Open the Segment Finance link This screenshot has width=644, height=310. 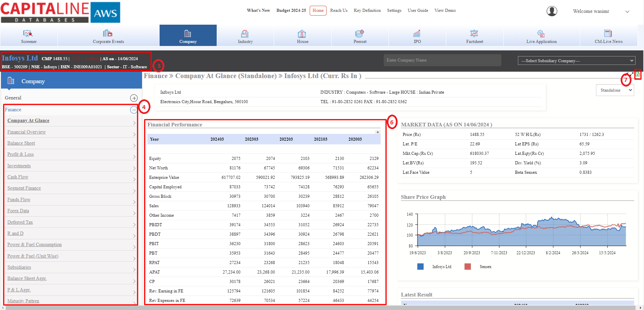pos(24,188)
